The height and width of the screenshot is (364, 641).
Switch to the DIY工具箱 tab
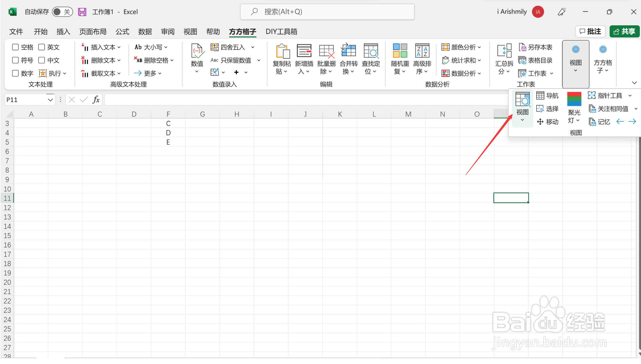point(281,32)
